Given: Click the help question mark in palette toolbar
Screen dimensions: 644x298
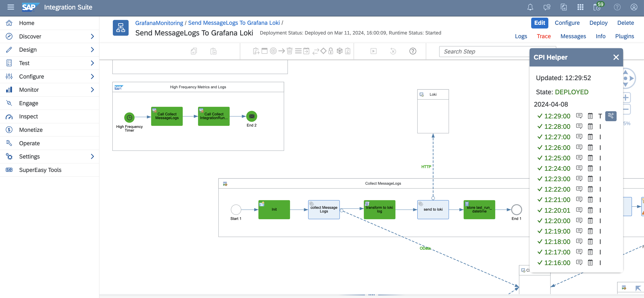Looking at the screenshot, I should point(413,51).
